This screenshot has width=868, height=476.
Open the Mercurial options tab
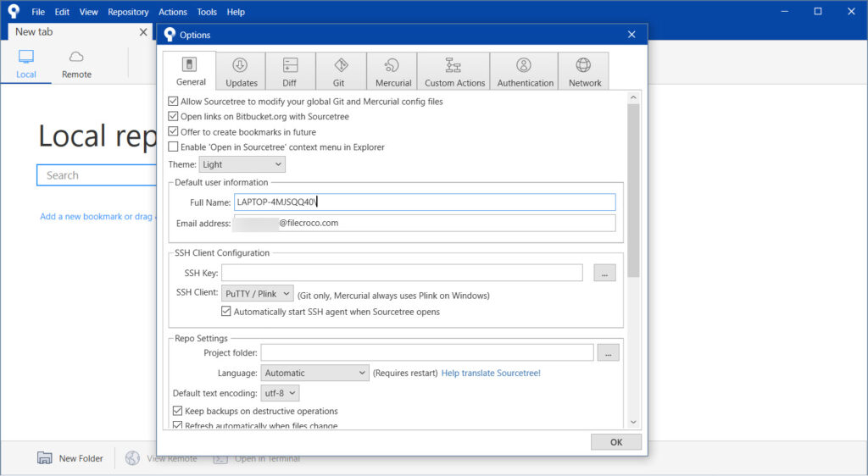(392, 71)
